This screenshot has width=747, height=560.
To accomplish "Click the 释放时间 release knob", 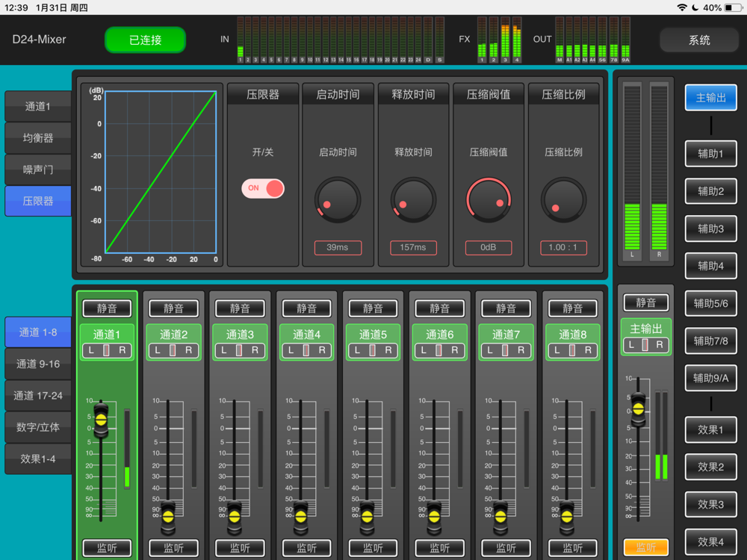I will [x=413, y=200].
